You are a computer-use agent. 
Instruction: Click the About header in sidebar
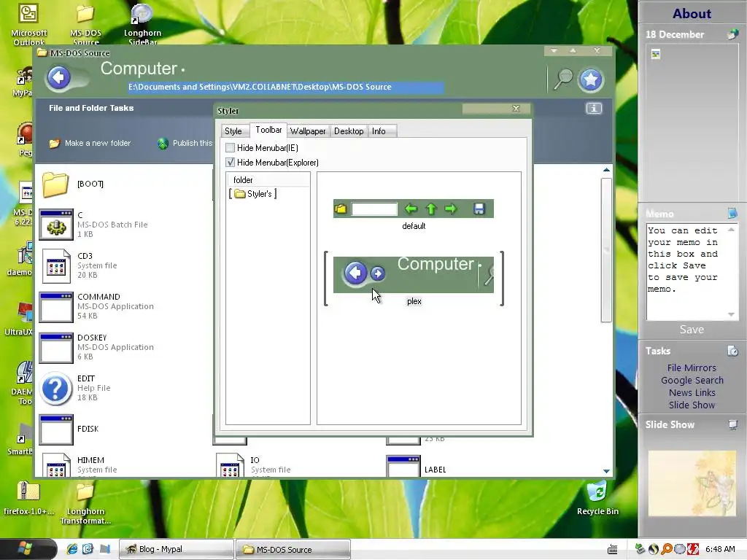point(692,13)
